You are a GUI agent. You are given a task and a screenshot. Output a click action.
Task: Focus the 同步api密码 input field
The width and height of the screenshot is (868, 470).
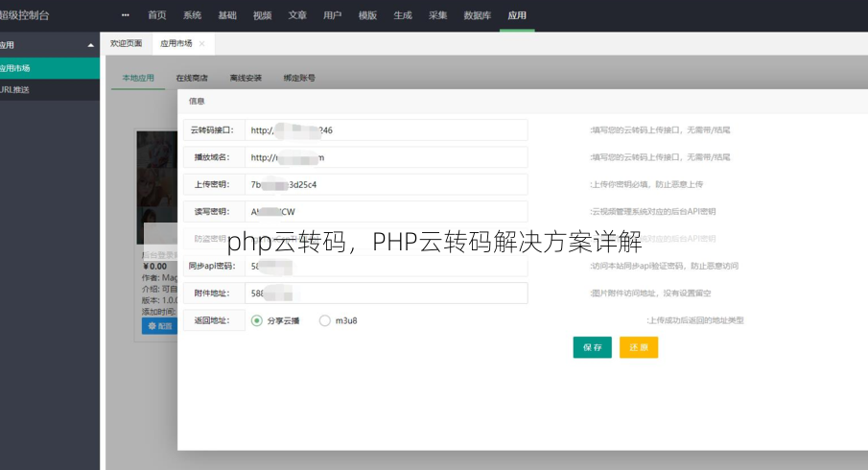point(387,266)
